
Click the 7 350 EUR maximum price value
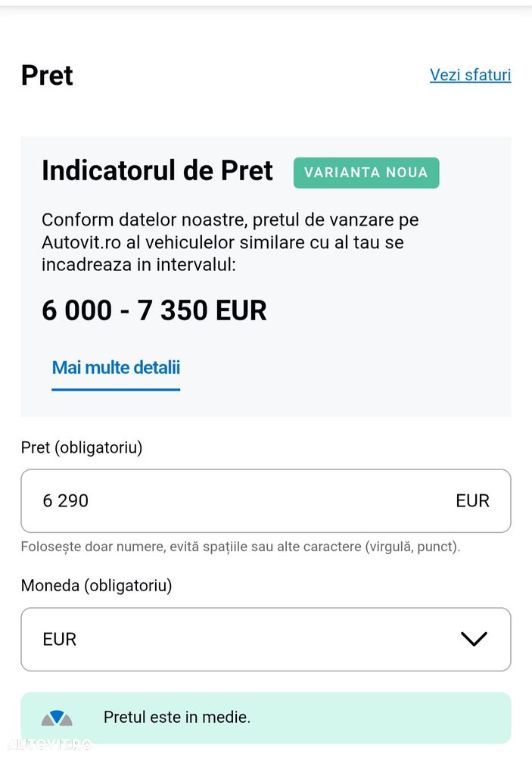[x=202, y=310]
